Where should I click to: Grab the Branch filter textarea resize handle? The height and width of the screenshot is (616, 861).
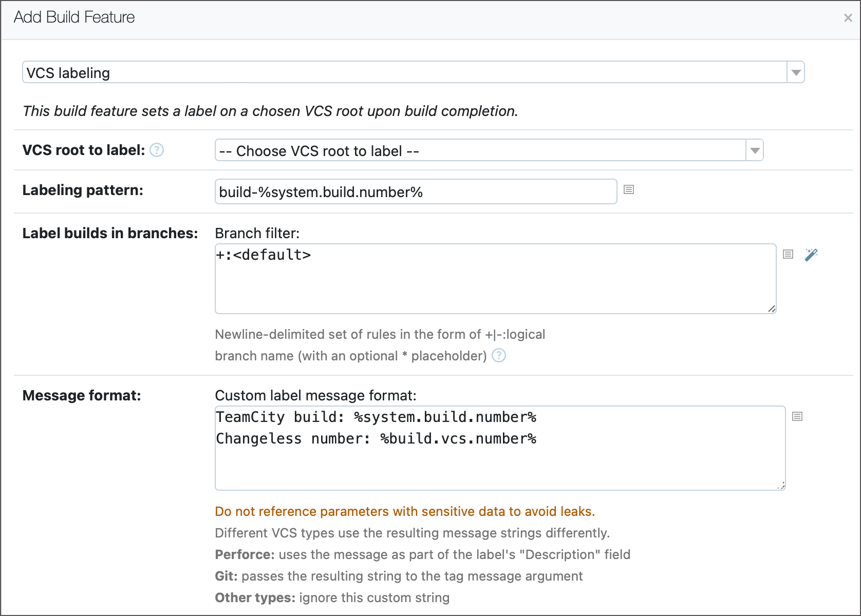pos(772,309)
